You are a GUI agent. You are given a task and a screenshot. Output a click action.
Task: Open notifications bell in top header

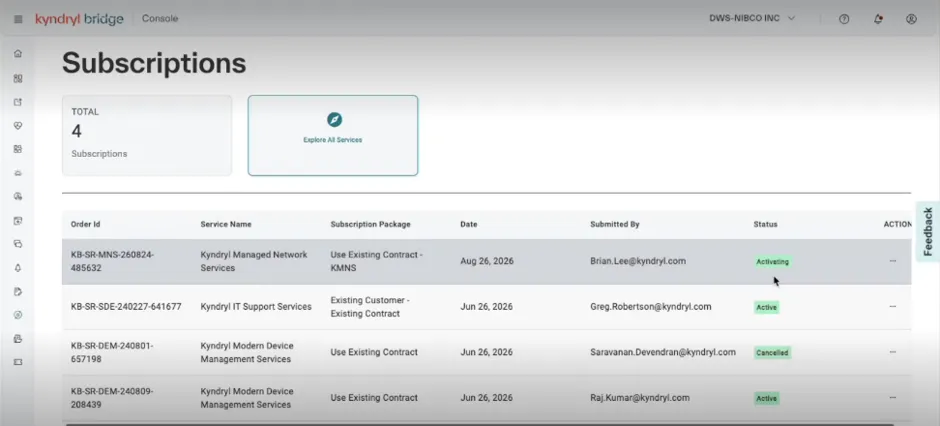pos(878,19)
